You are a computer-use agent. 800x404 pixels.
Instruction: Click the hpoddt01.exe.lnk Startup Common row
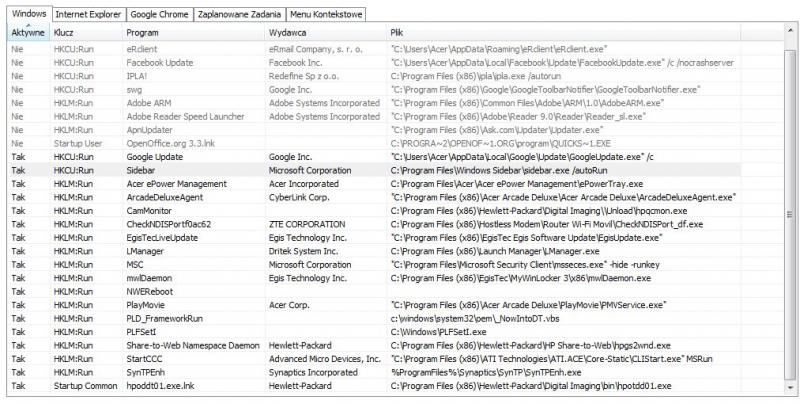[161, 384]
